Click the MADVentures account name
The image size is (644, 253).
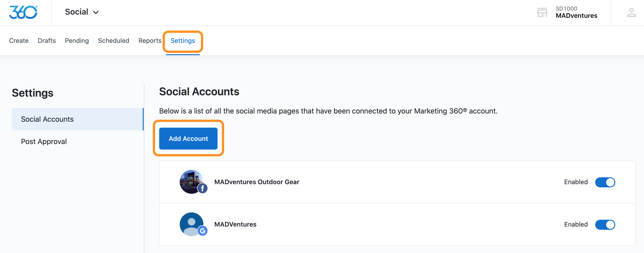tap(235, 224)
